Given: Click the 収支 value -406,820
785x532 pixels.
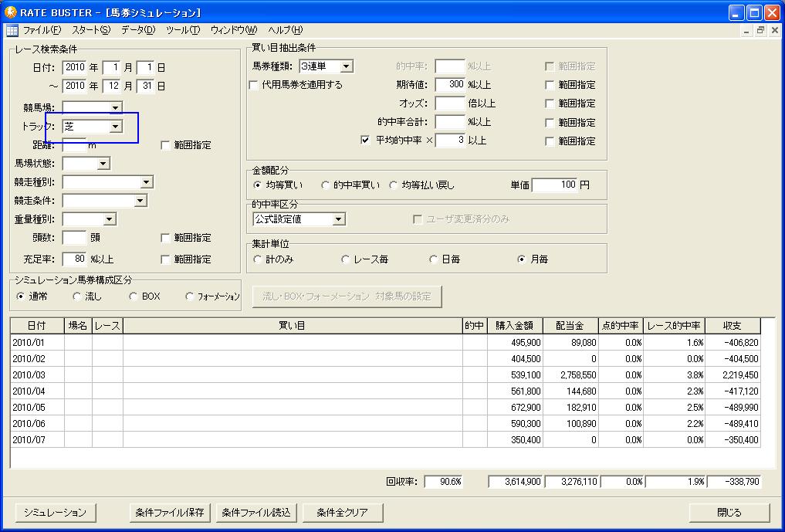Looking at the screenshot, I should [x=733, y=343].
